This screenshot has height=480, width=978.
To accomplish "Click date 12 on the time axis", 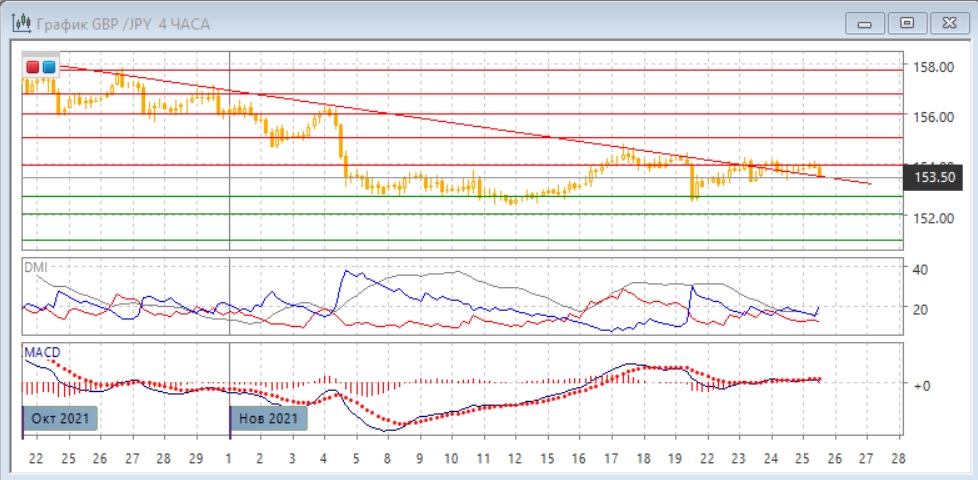I will [x=514, y=458].
